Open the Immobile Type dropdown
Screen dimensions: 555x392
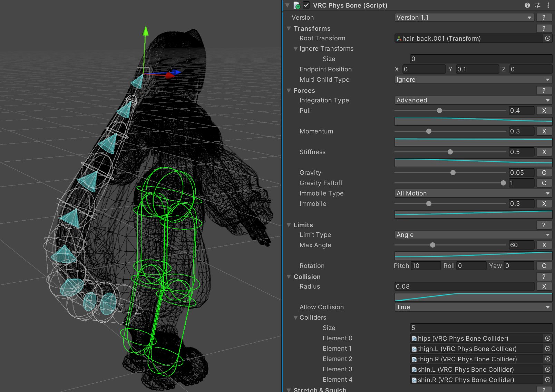(x=473, y=193)
